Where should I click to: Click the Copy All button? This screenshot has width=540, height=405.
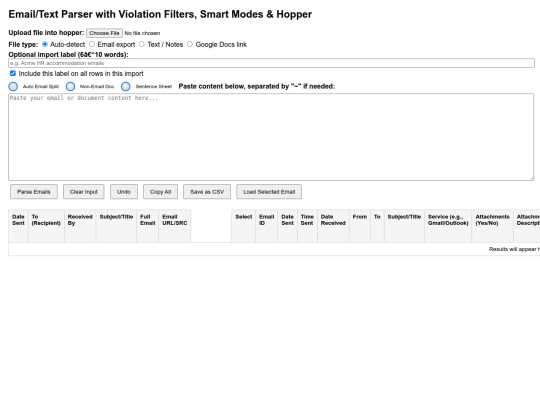160,192
